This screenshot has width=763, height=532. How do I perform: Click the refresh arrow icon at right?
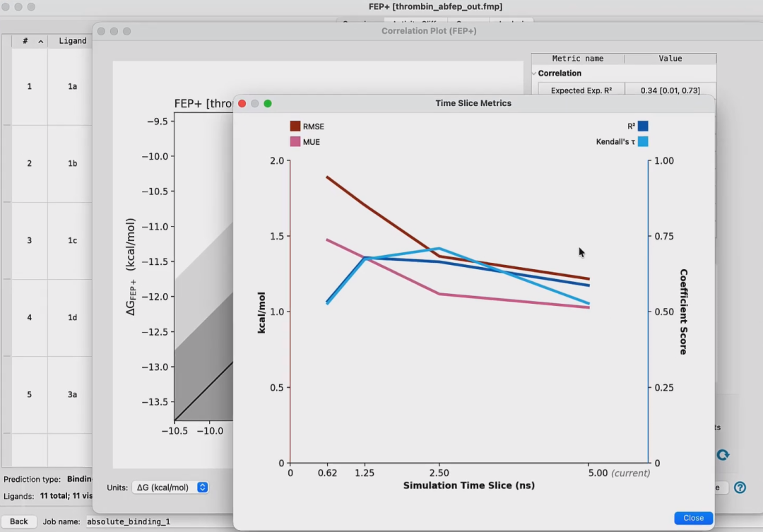723,454
